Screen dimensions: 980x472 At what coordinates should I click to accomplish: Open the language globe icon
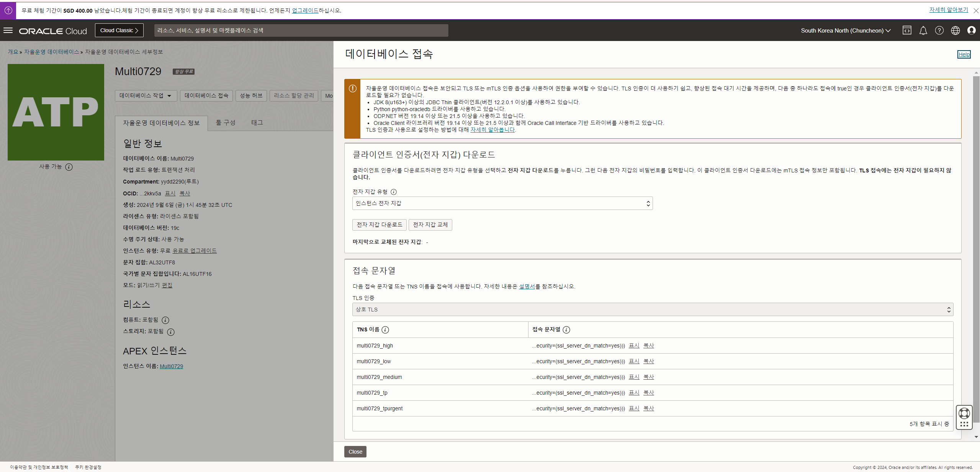[x=955, y=30]
